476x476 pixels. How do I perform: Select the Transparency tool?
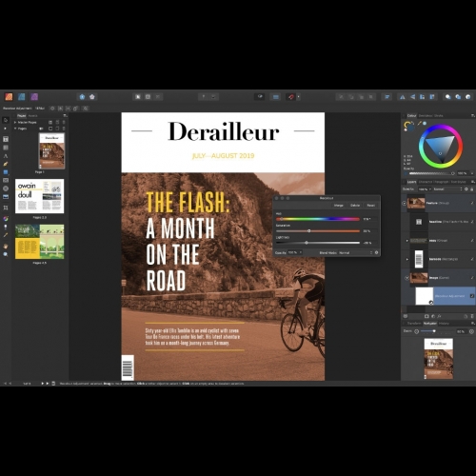pyautogui.click(x=6, y=227)
